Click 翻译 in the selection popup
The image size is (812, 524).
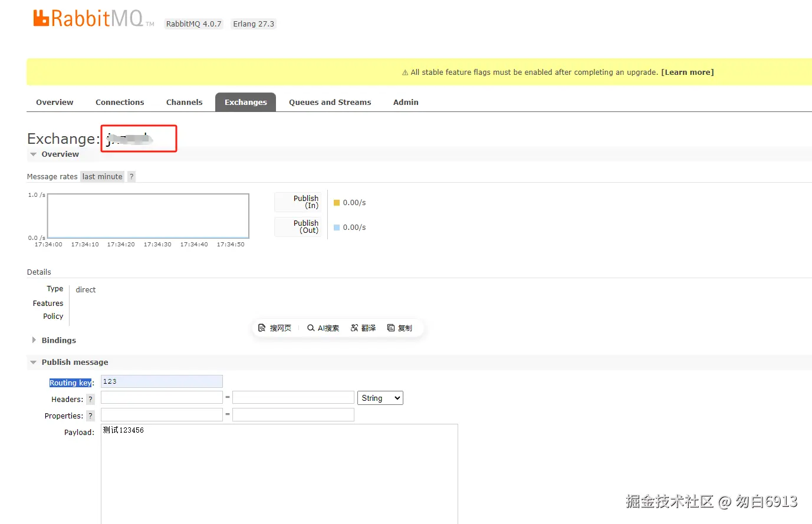pos(363,328)
